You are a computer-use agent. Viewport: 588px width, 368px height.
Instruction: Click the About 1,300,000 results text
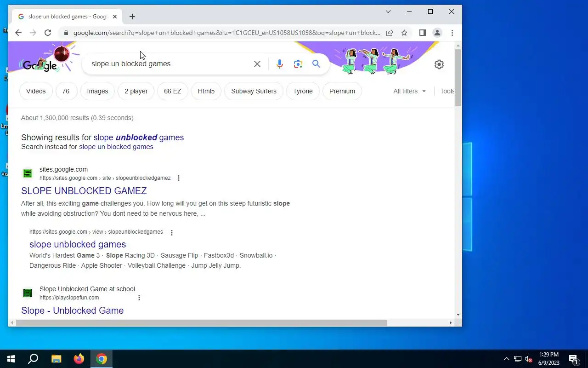(77, 118)
